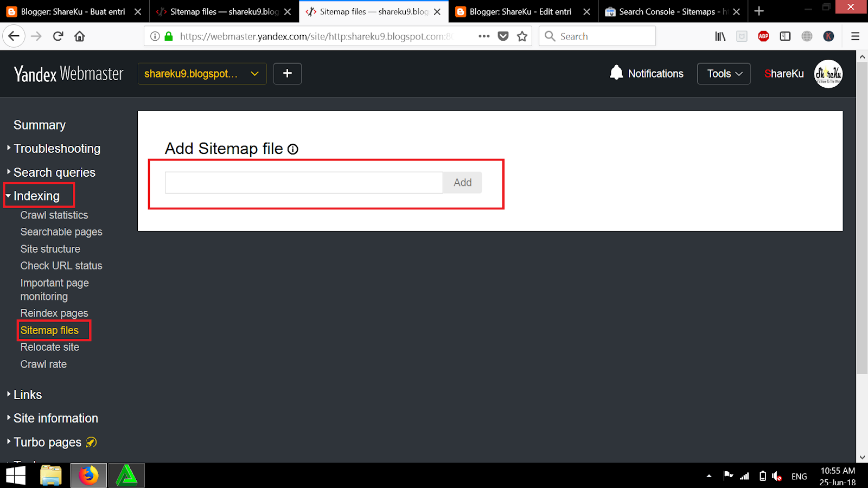Viewport: 868px width, 488px height.
Task: Open the new tab
Action: click(759, 11)
